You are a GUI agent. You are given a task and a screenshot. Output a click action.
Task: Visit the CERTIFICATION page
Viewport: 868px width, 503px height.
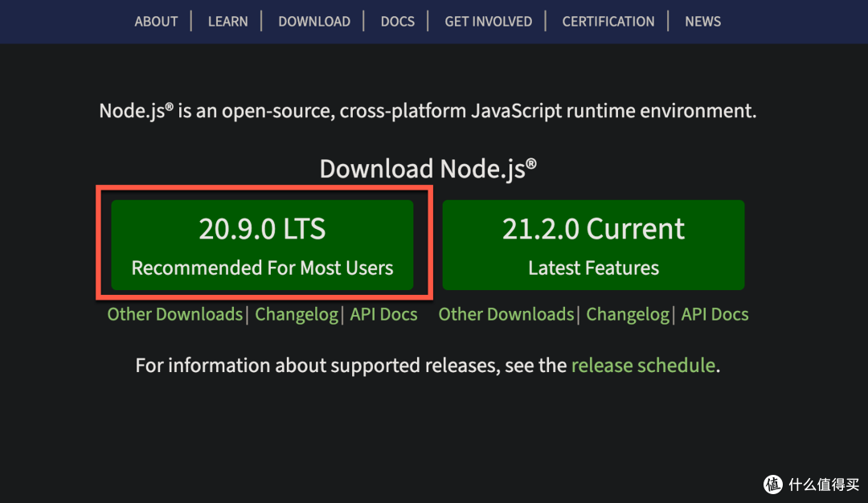pyautogui.click(x=608, y=22)
